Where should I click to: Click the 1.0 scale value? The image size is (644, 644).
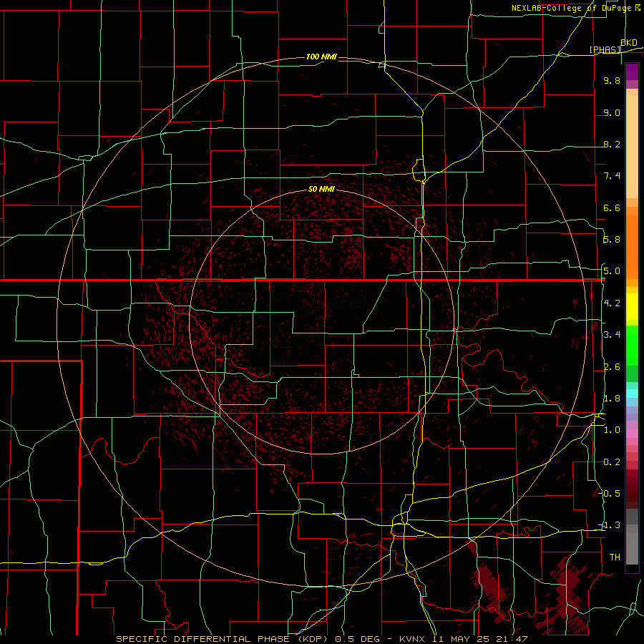click(612, 430)
